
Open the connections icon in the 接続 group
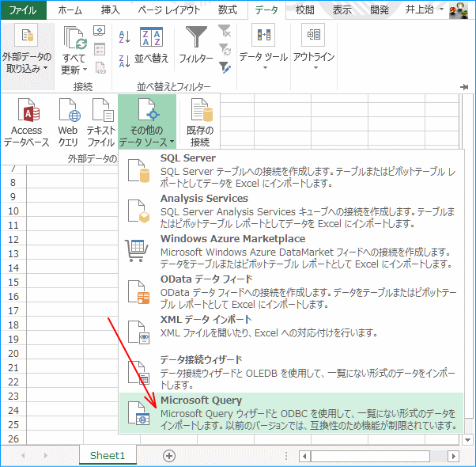(x=100, y=31)
